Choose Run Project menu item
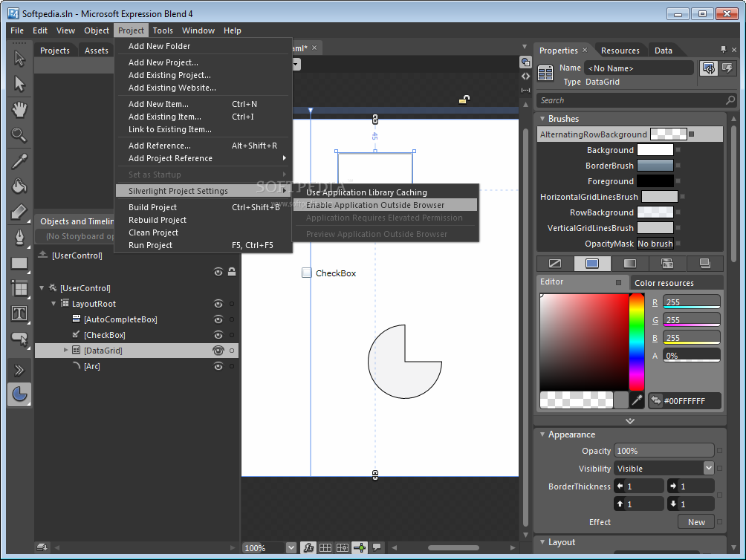This screenshot has height=560, width=746. coord(204,245)
